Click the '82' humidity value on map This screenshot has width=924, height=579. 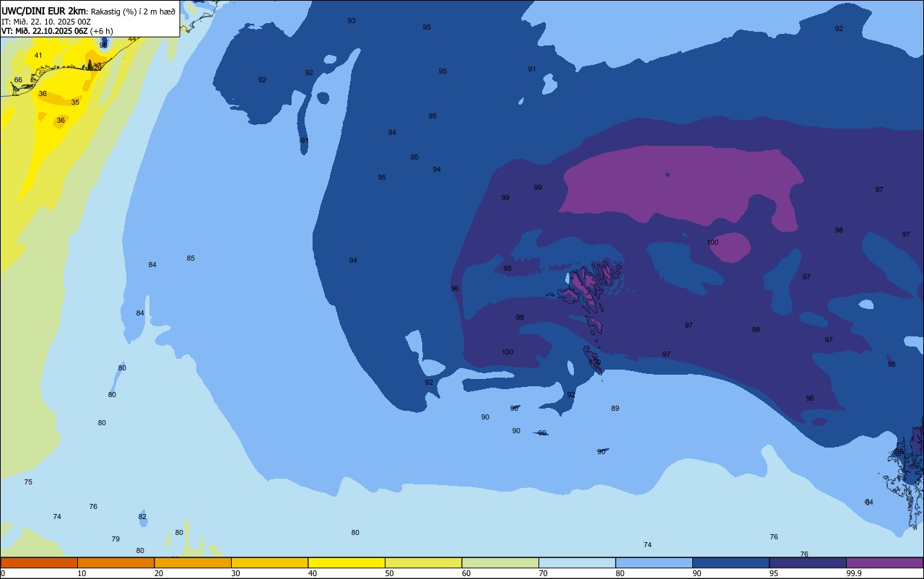pyautogui.click(x=142, y=517)
